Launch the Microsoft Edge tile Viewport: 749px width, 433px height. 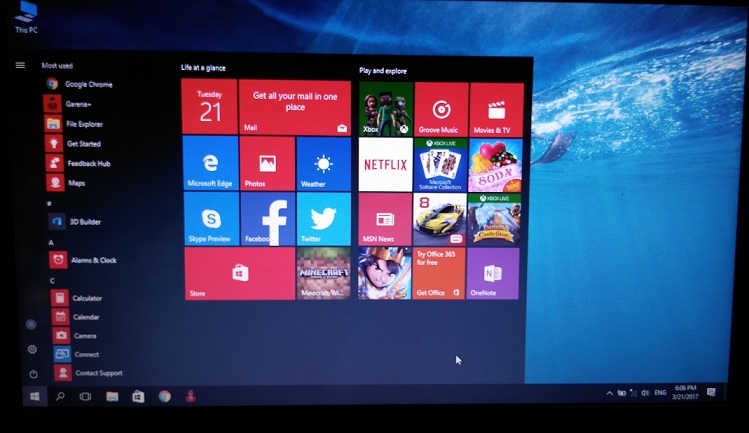(x=211, y=163)
